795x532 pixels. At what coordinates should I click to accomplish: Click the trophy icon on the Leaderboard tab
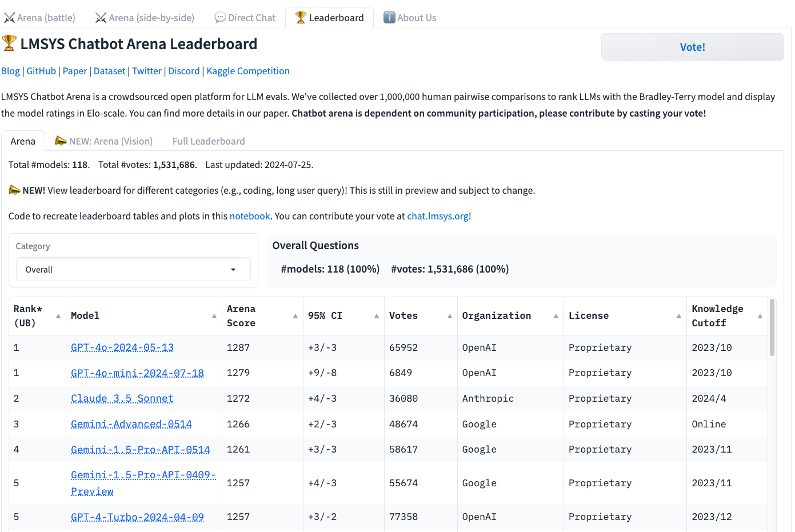click(301, 18)
